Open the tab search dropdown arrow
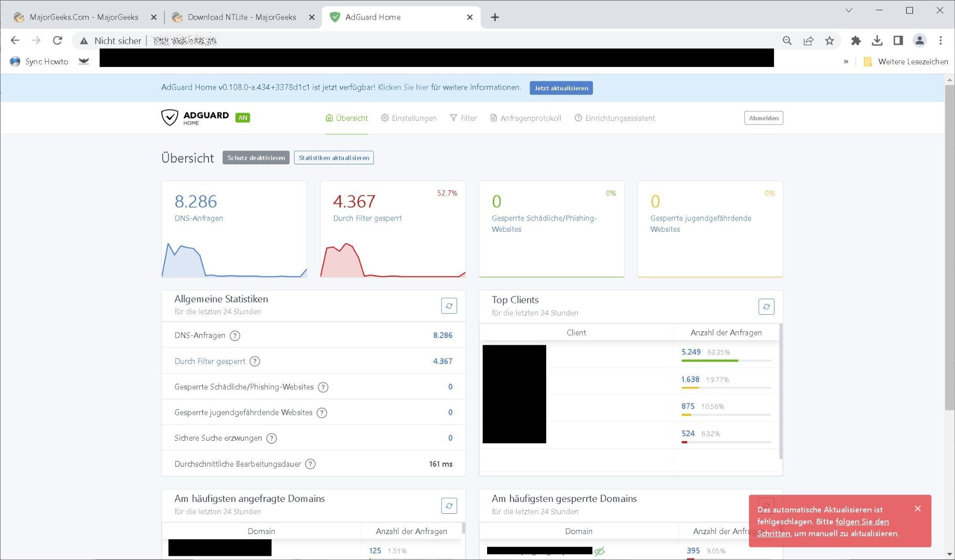Screen dimensions: 955x560 pyautogui.click(x=849, y=10)
